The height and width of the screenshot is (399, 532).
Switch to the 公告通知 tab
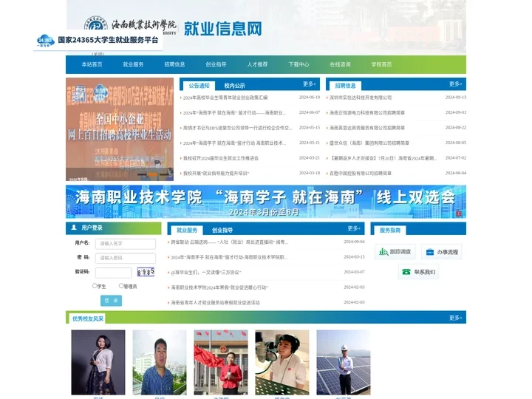pyautogui.click(x=199, y=86)
